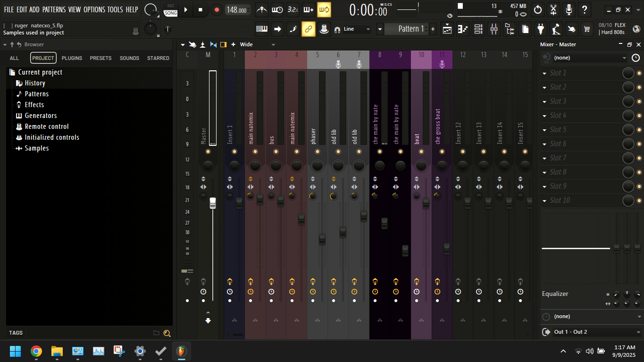This screenshot has width=644, height=362.
Task: Toggle the metronome icon
Action: (262, 9)
